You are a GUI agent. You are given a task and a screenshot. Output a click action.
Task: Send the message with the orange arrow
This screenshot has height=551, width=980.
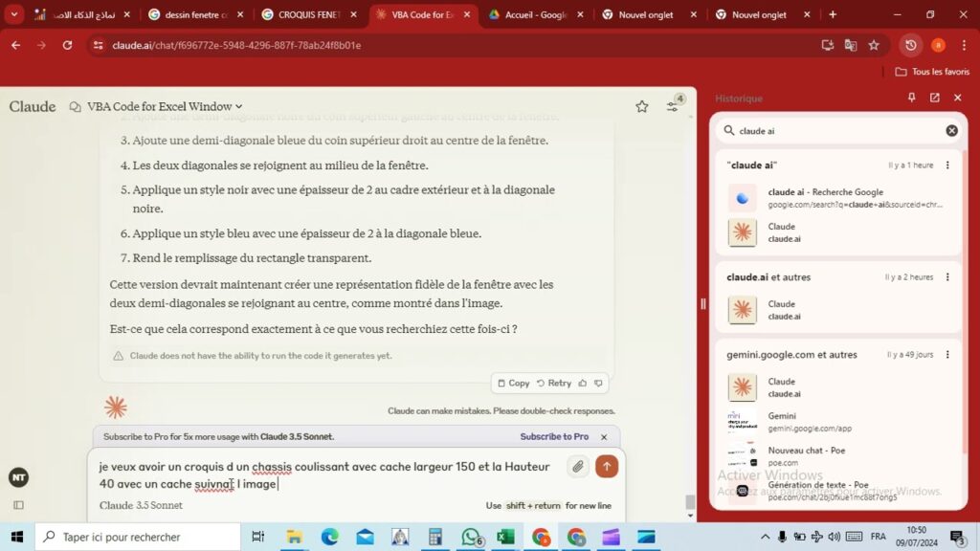click(x=606, y=467)
